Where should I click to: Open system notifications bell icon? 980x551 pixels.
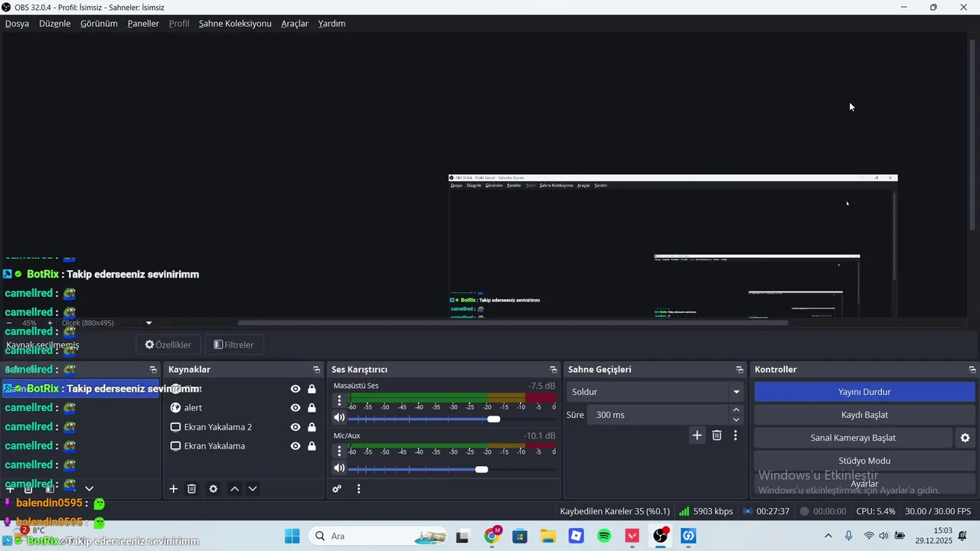[x=962, y=536]
